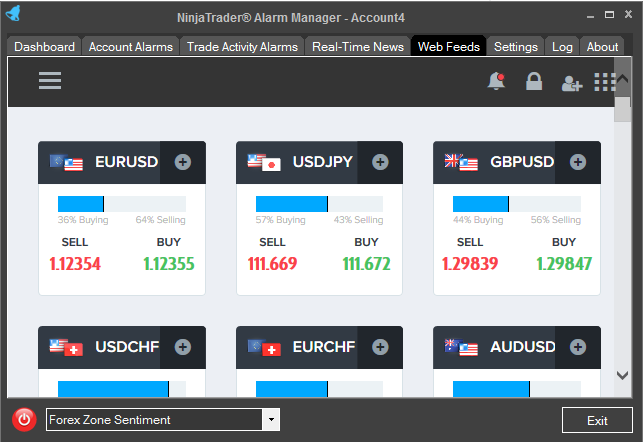Click the scrollbar up arrow
This screenshot has height=442, width=644.
coord(623,78)
